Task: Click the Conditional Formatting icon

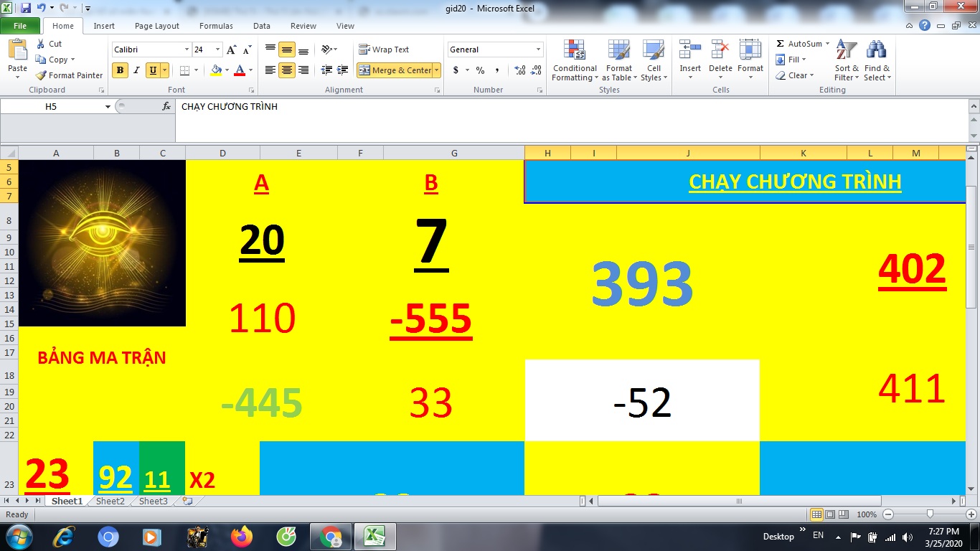Action: 575,50
